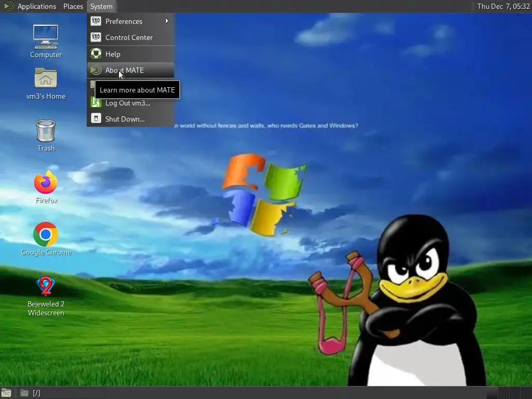Choose Help in the System menu
Image resolution: width=532 pixels, height=399 pixels.
(130, 54)
